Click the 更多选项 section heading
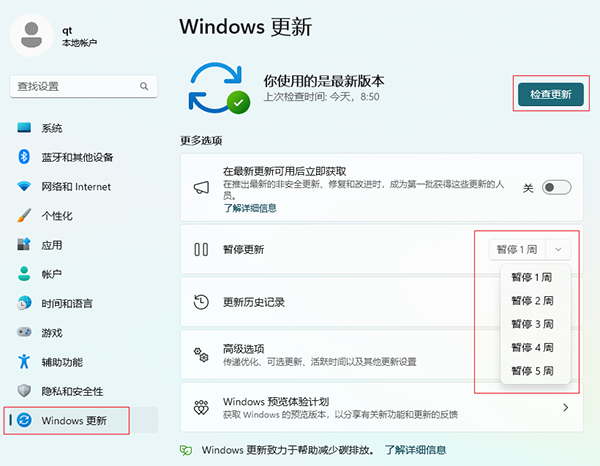Viewport: 600px width, 466px height. point(201,140)
